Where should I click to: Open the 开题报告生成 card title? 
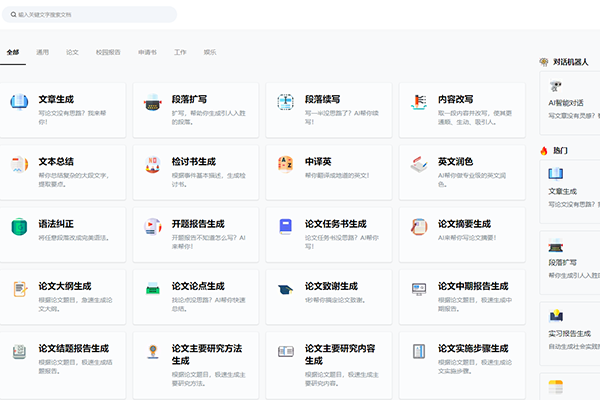coord(198,224)
